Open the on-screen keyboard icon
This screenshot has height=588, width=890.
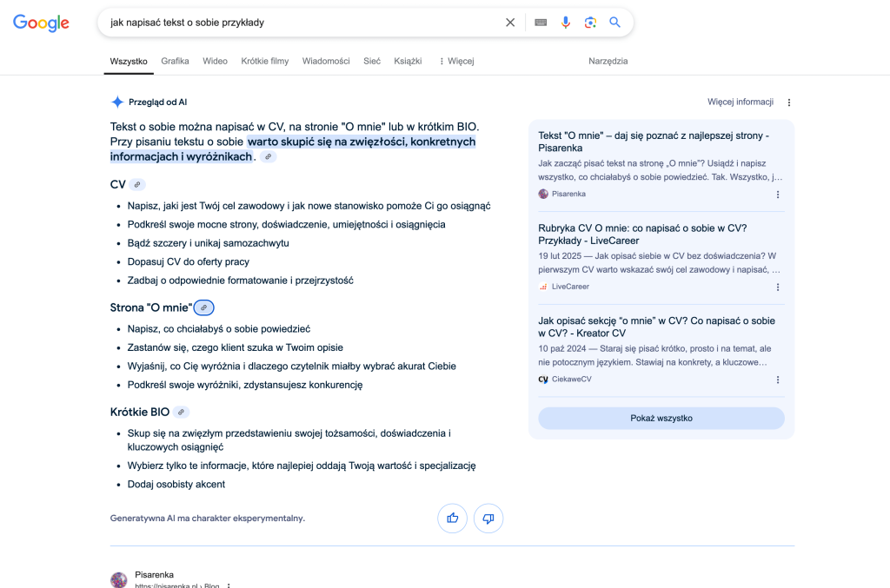(541, 22)
